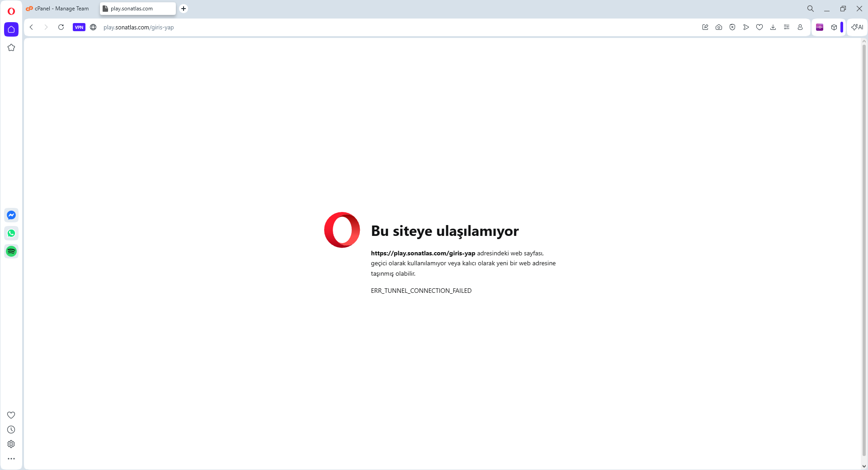Viewport: 868px width, 470px height.
Task: Go to Opera start page home icon
Action: tap(11, 29)
